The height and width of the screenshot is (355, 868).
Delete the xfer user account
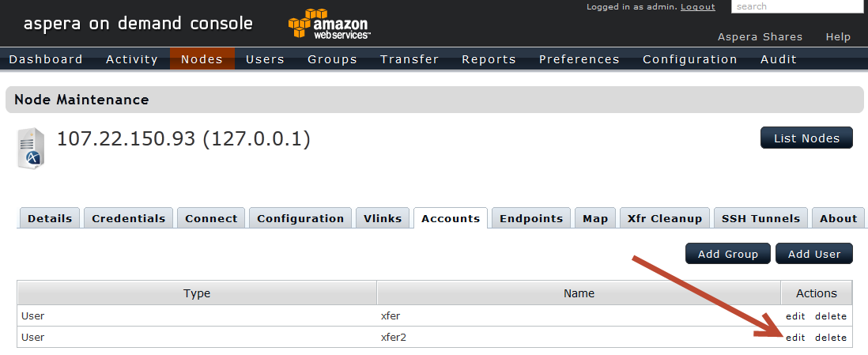[830, 316]
